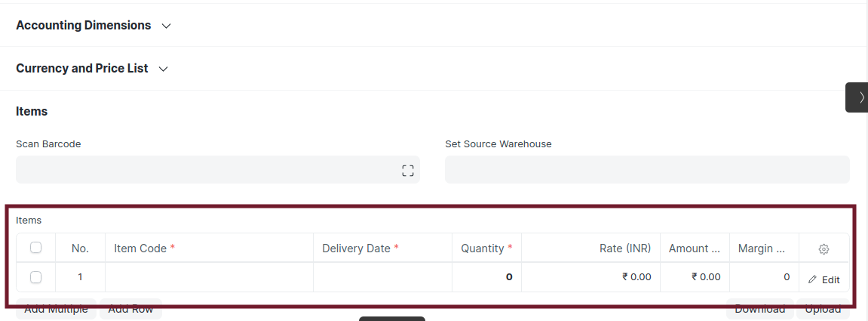The width and height of the screenshot is (868, 321).
Task: Open items table column settings gear
Action: pyautogui.click(x=824, y=249)
